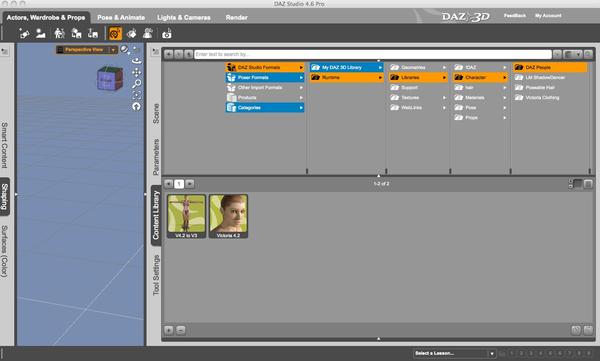Expand the Categories tree item
Viewport: 600px width, 361px height.
tap(265, 108)
